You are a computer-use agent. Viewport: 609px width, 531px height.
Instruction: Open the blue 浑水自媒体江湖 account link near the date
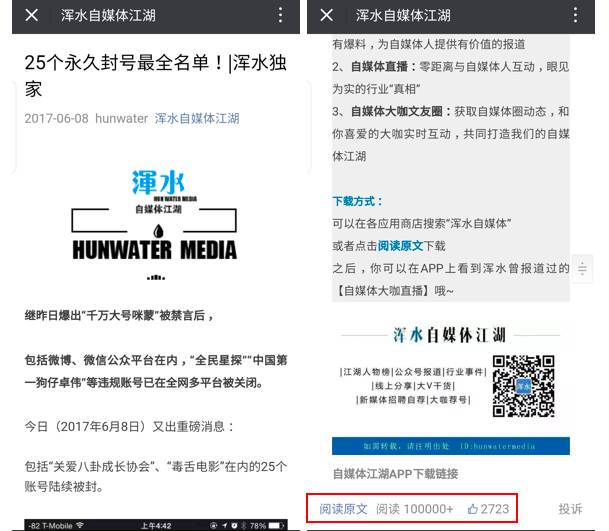(x=197, y=118)
